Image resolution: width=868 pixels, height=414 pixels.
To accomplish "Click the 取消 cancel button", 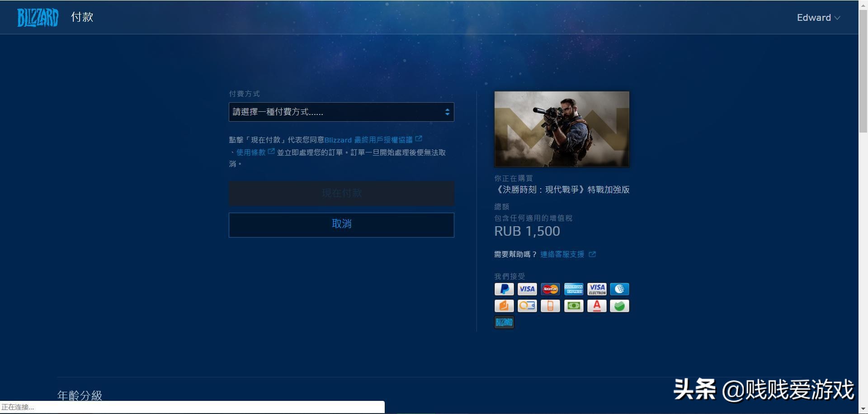I will [x=341, y=225].
